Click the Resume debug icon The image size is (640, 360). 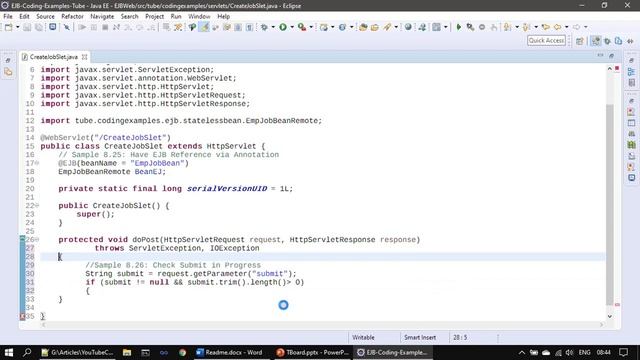coord(82,27)
